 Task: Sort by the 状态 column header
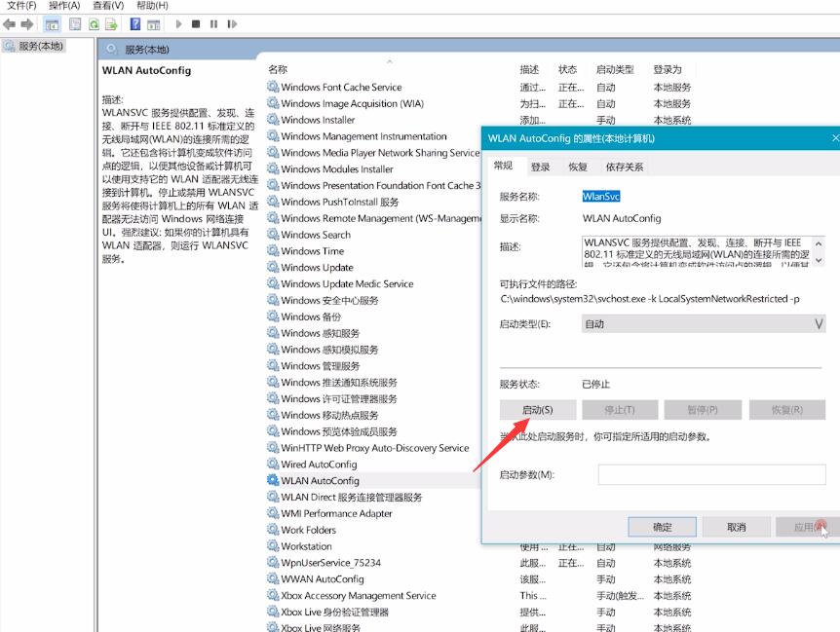tap(568, 69)
